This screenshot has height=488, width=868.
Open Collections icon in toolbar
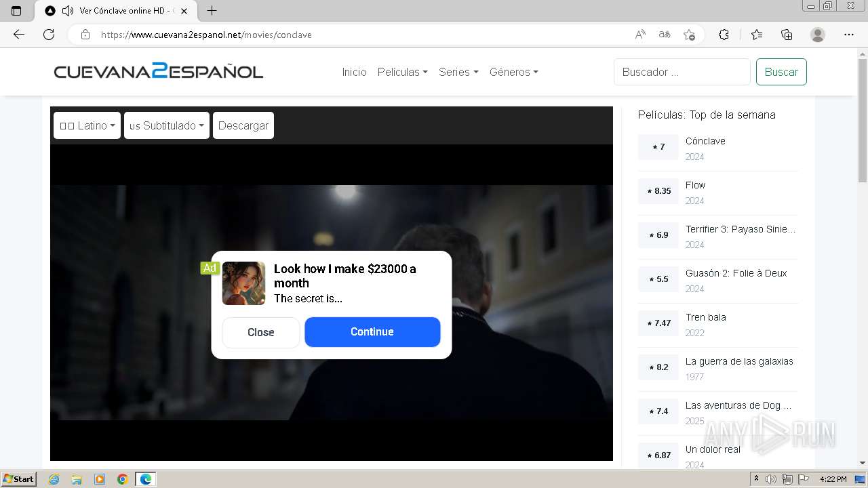787,35
